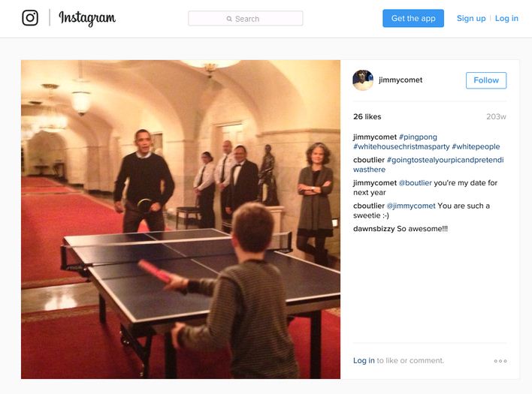Open jimmycomet username beside the avatar
Image resolution: width=532 pixels, height=394 pixels.
[401, 80]
